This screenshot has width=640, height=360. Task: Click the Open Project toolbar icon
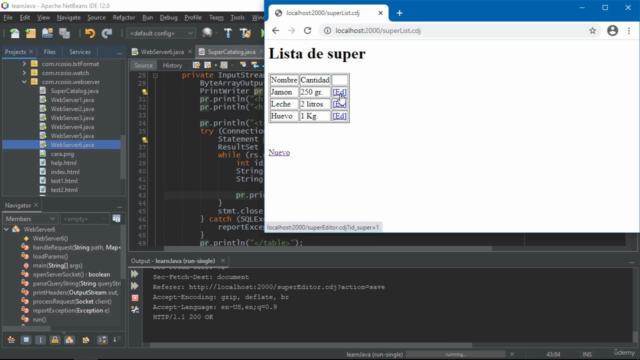pos(47,33)
